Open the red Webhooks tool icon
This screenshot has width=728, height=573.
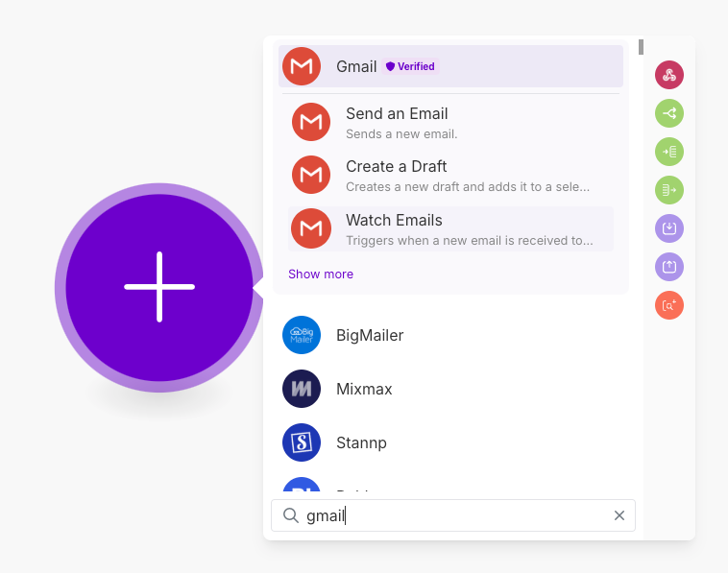point(669,75)
